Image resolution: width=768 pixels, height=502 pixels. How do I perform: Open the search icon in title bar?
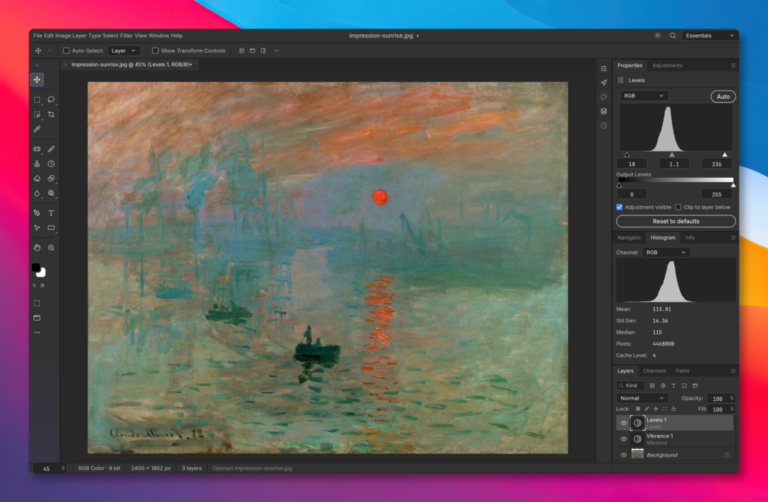pos(672,35)
